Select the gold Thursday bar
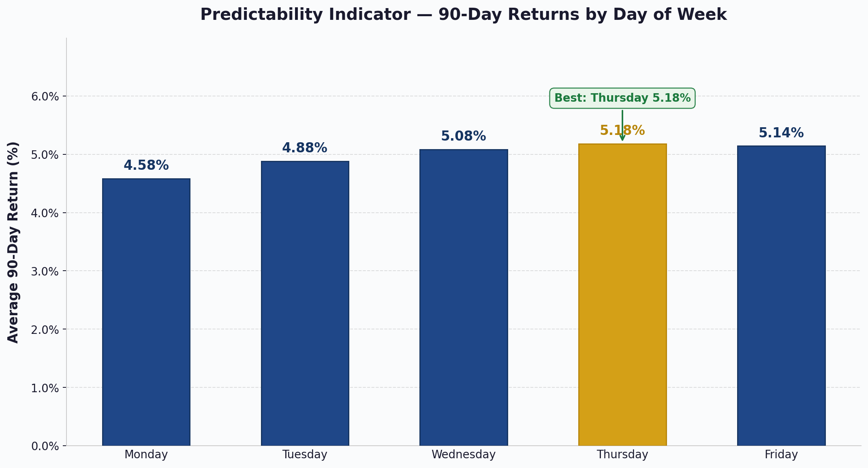This screenshot has width=868, height=468. pyautogui.click(x=622, y=295)
